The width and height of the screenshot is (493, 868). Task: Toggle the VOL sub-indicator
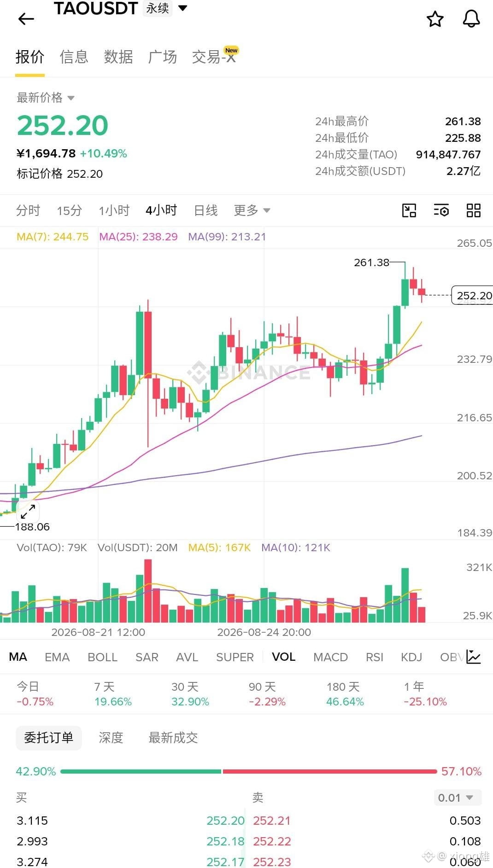(284, 657)
